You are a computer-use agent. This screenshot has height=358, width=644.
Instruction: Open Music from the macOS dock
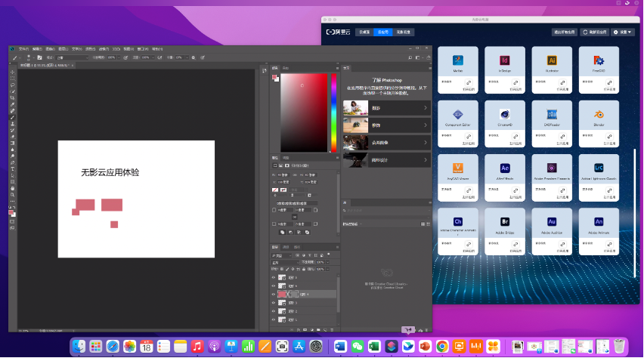[197, 347]
